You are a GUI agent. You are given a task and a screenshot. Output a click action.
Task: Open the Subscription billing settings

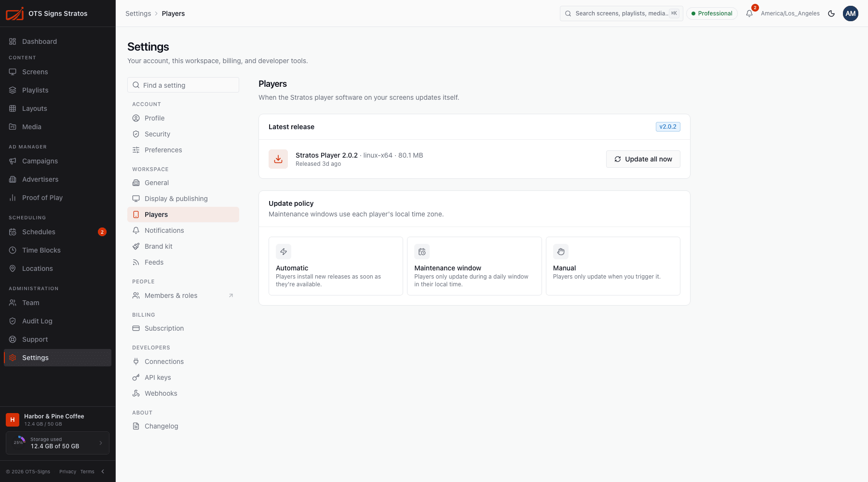(x=183, y=328)
